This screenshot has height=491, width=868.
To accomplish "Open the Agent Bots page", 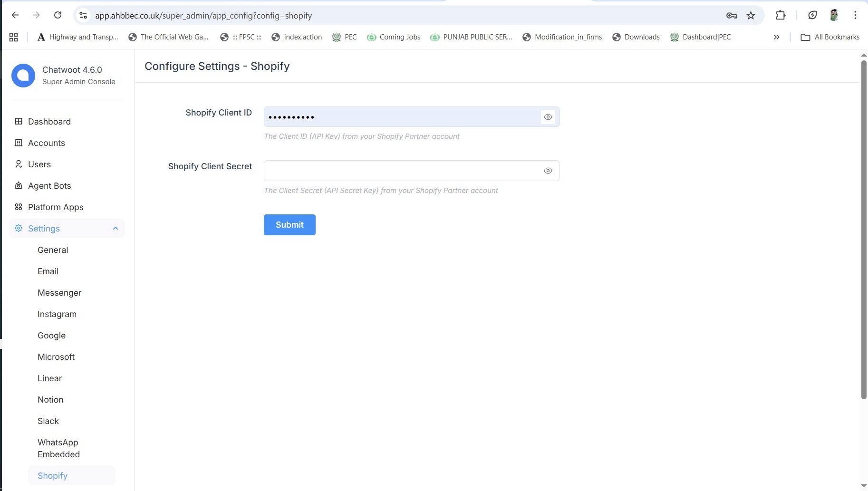I will pyautogui.click(x=49, y=186).
